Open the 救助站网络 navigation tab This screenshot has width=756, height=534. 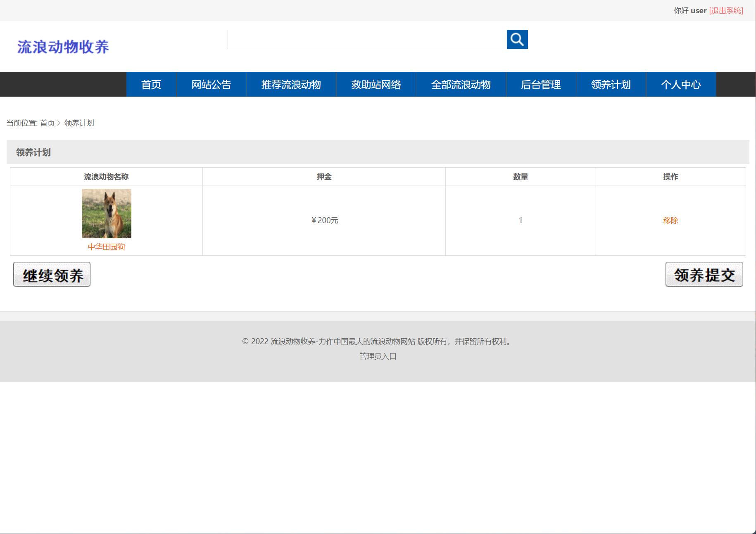tap(376, 84)
